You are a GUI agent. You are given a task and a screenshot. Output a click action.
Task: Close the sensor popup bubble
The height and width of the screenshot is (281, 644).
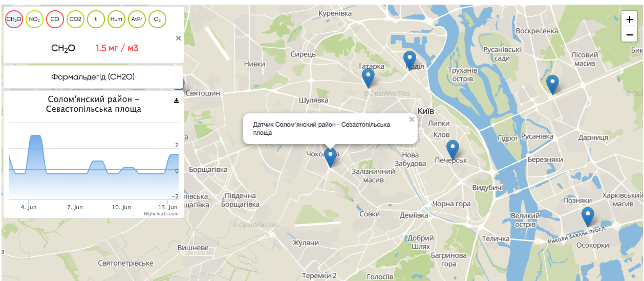(411, 119)
